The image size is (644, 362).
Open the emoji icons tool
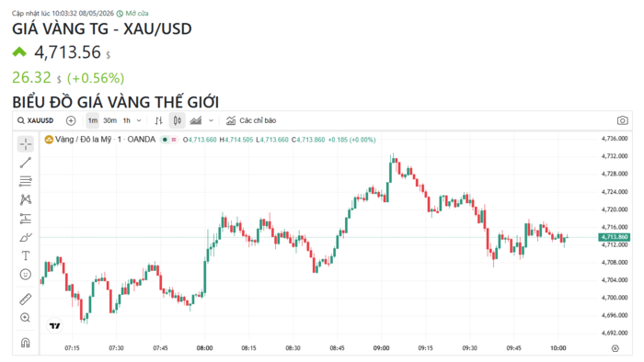point(26,275)
